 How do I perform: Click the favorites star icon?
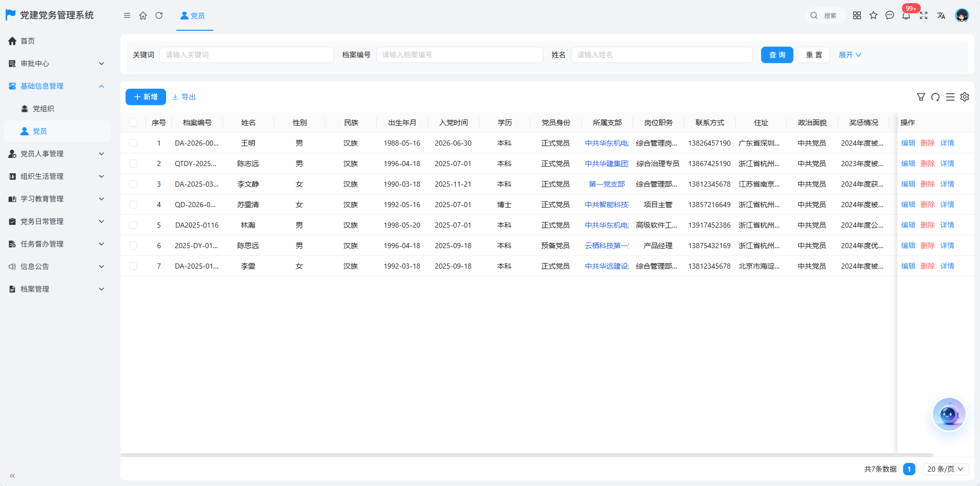[x=873, y=15]
